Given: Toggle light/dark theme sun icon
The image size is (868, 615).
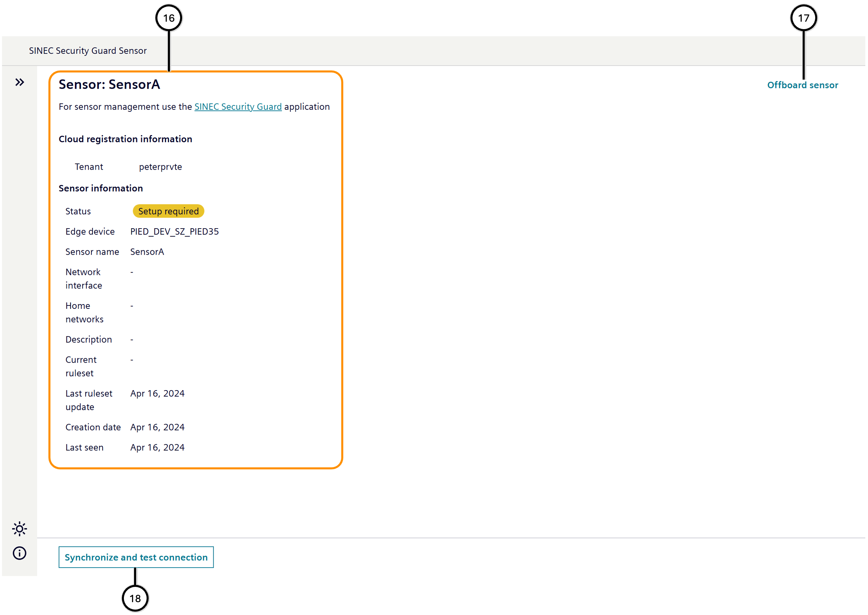Looking at the screenshot, I should click(x=20, y=529).
